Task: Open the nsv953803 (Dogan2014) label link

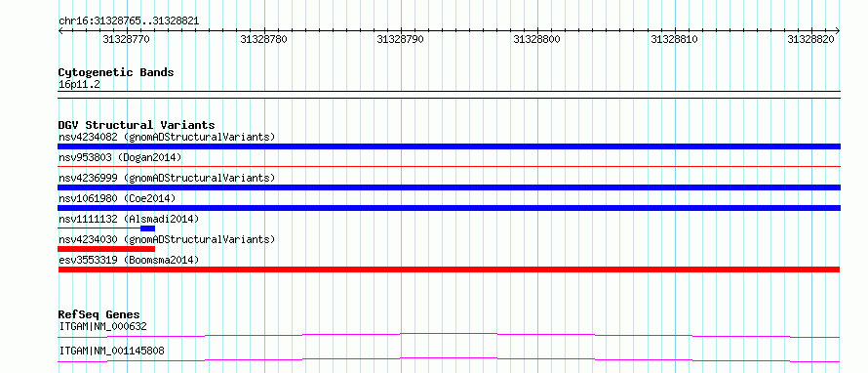Action: coord(120,157)
